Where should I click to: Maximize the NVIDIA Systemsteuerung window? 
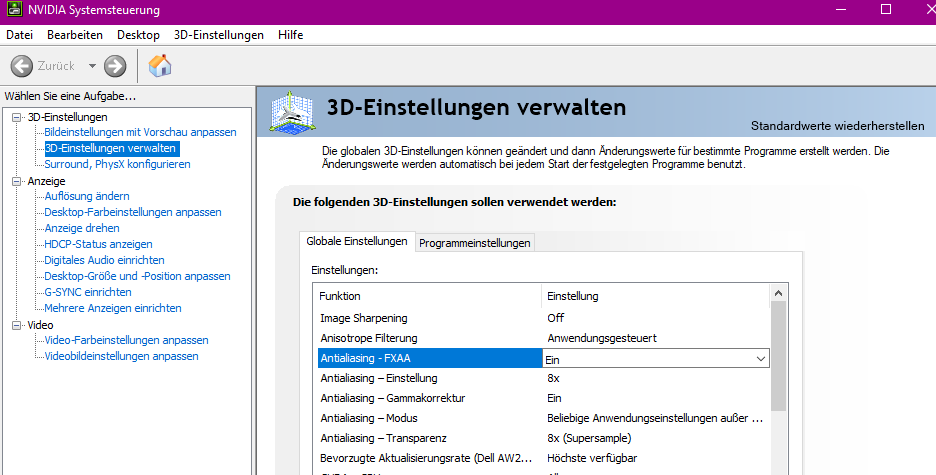[886, 9]
